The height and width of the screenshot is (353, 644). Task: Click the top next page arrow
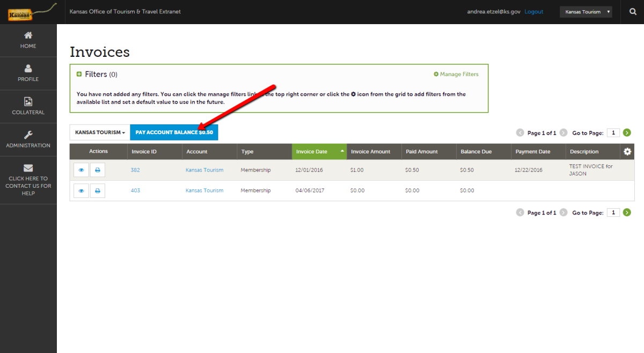point(563,133)
